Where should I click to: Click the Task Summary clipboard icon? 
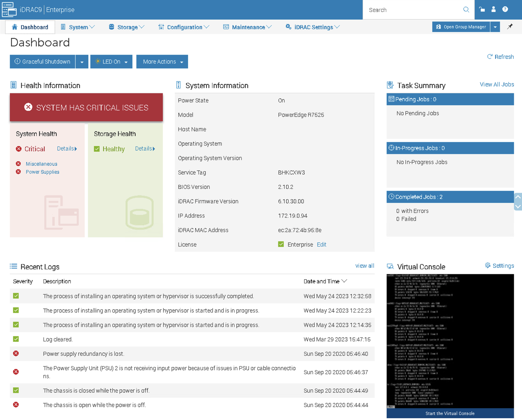pos(390,85)
